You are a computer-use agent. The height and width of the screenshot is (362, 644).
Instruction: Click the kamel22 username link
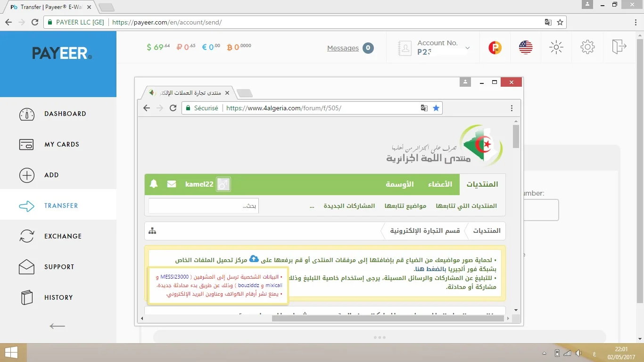(199, 184)
